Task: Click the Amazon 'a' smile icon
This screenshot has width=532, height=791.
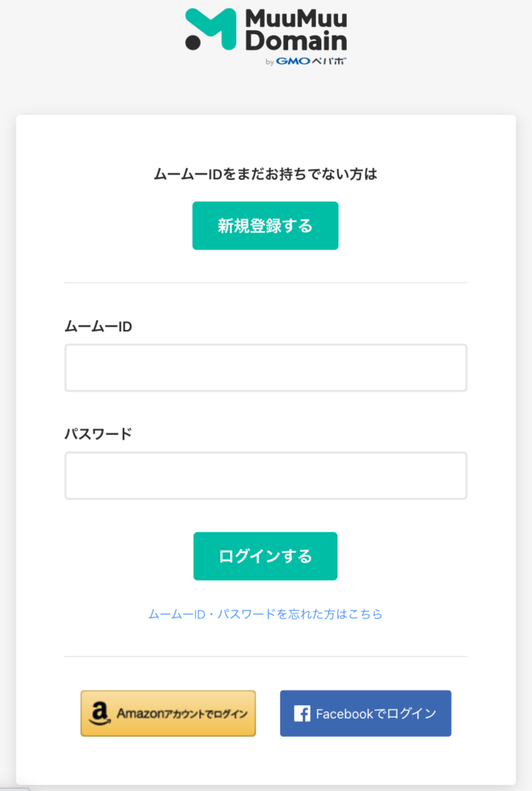Action: click(99, 714)
